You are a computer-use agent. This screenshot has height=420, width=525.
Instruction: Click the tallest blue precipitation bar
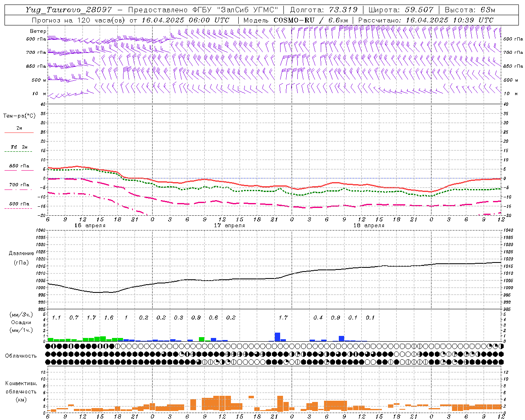coord(277,337)
